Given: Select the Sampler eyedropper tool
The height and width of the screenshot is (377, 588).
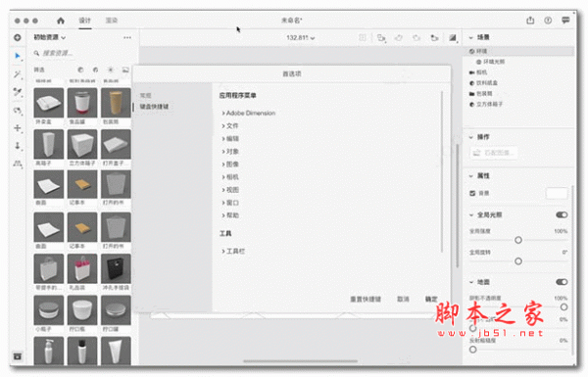Looking at the screenshot, I should pyautogui.click(x=18, y=92).
